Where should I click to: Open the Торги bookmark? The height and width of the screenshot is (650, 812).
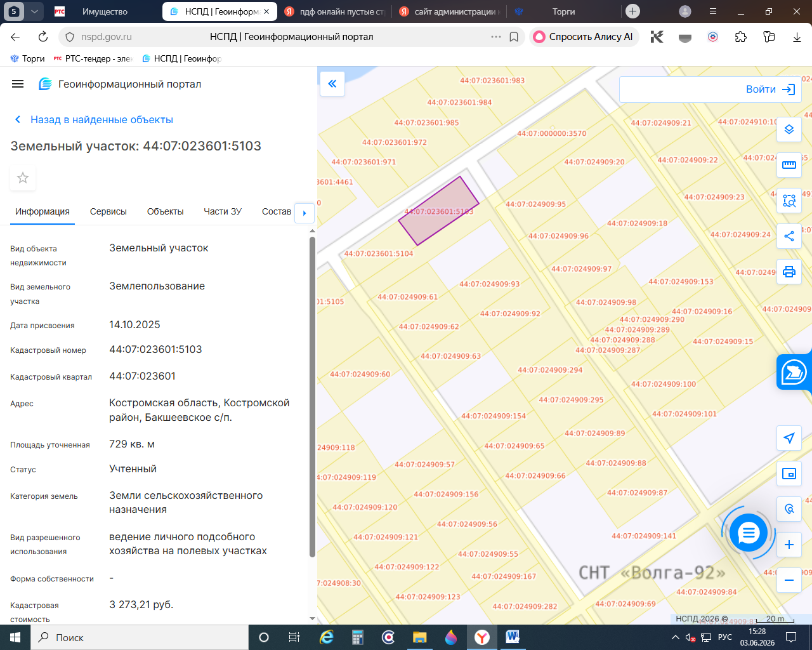click(x=27, y=58)
